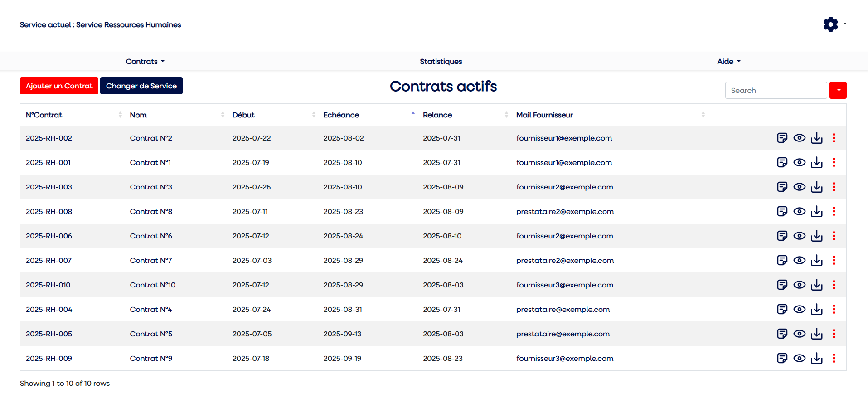Download contract 2025-RH-005 file
The image size is (868, 413).
coord(817,334)
